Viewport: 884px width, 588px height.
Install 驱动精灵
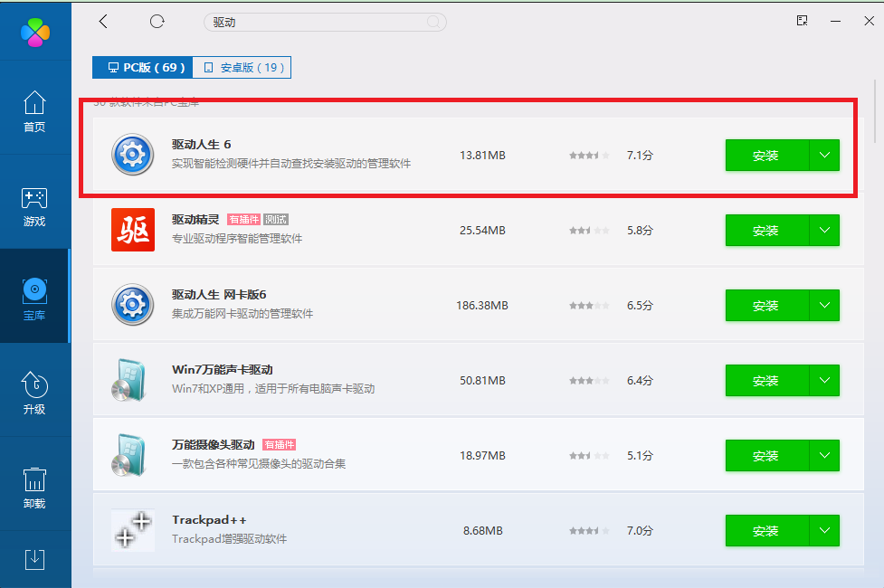pyautogui.click(x=767, y=230)
